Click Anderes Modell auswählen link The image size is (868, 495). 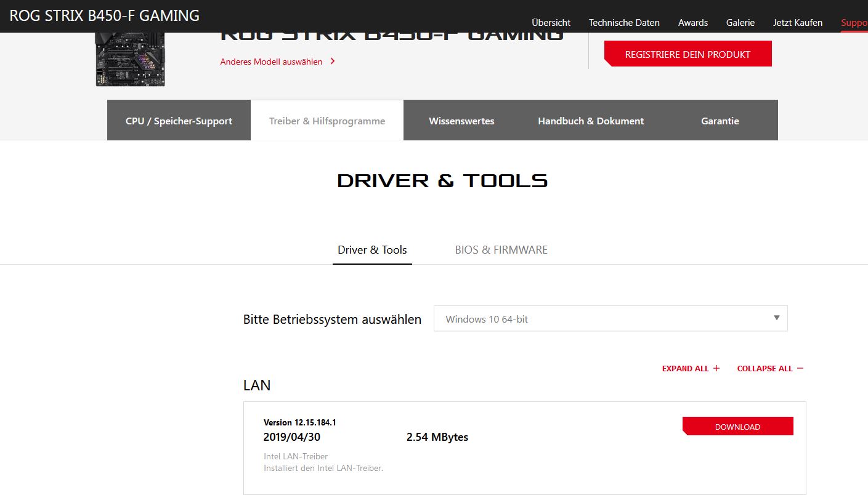(x=271, y=62)
